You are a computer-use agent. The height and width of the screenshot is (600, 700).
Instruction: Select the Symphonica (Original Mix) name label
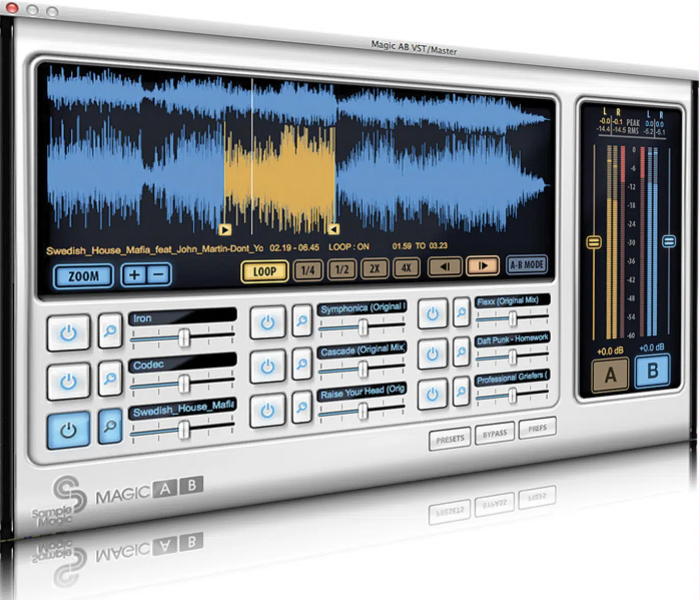(362, 308)
